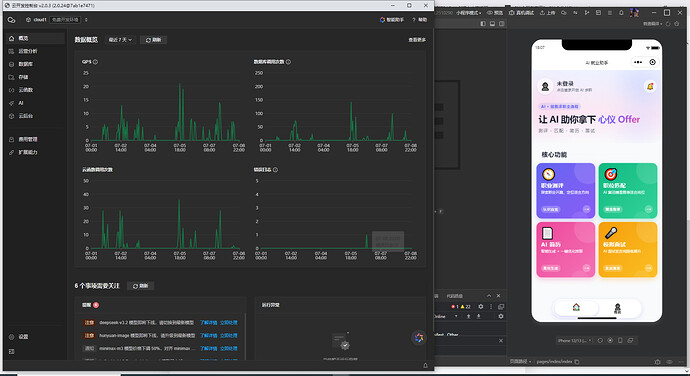
Task: Click the 职业测评 card in the simulator
Action: click(x=565, y=191)
